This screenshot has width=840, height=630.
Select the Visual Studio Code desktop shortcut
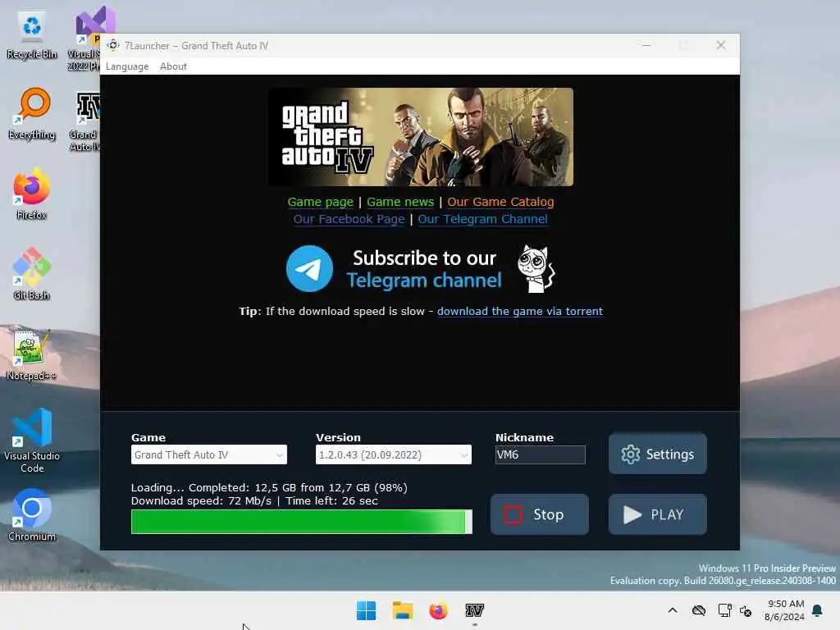click(x=32, y=441)
